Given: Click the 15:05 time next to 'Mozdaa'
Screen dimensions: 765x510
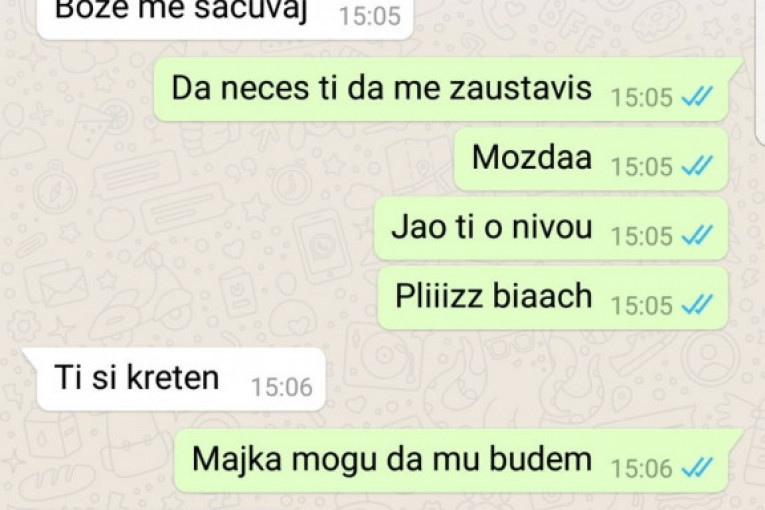Looking at the screenshot, I should coord(642,167).
